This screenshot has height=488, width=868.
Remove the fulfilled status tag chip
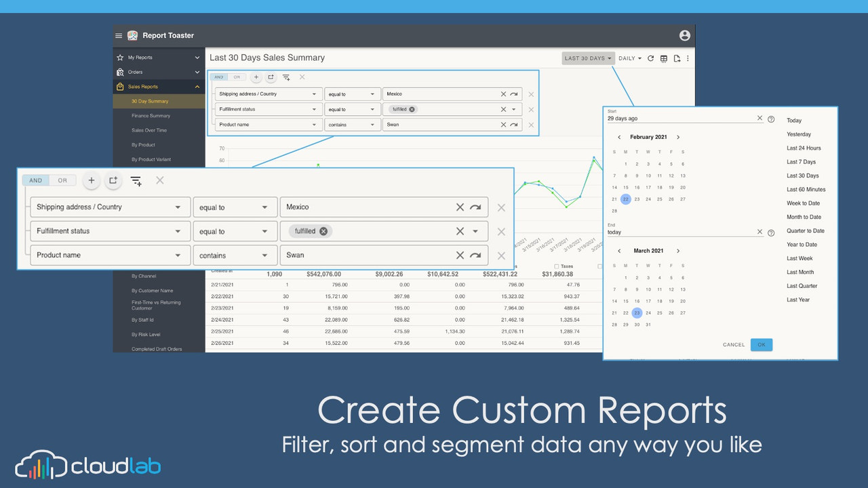pos(323,230)
